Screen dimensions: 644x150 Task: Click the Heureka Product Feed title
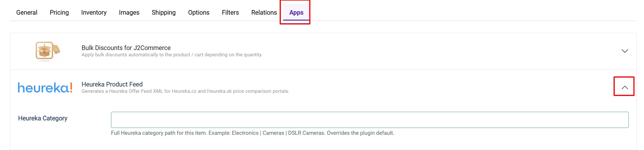(x=112, y=84)
